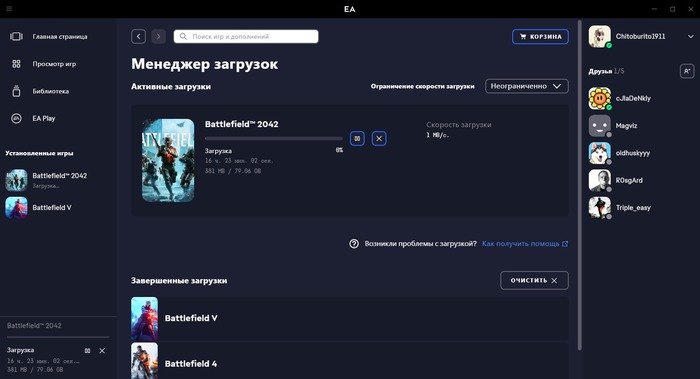
Task: Clear completed downloads with Очистить
Action: pos(534,280)
